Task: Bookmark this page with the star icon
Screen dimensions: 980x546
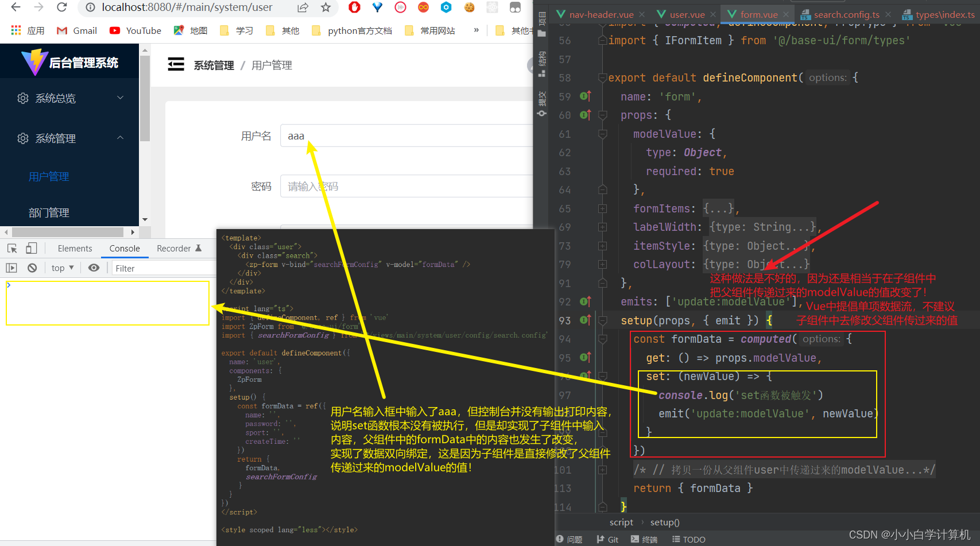Action: (x=326, y=7)
